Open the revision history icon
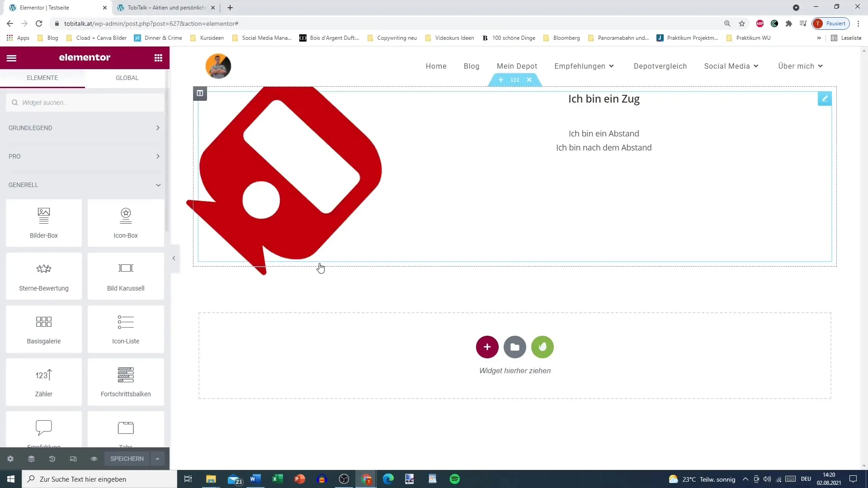 click(x=52, y=459)
